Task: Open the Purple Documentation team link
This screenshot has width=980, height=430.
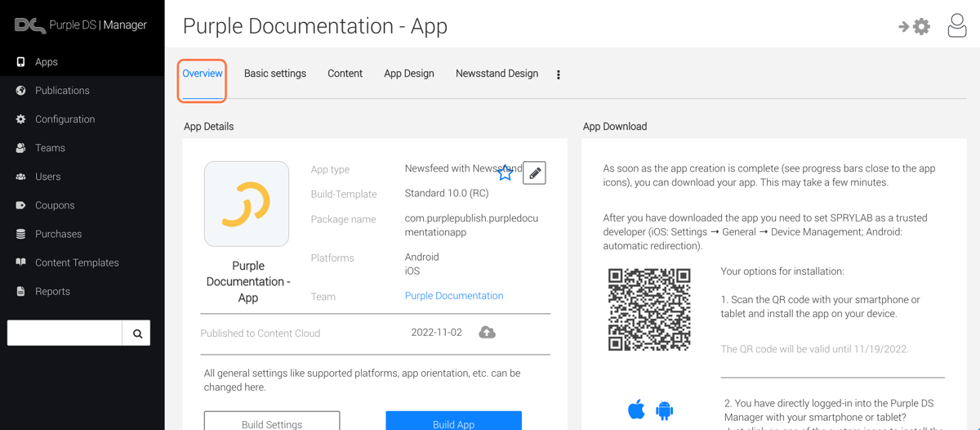Action: tap(454, 296)
